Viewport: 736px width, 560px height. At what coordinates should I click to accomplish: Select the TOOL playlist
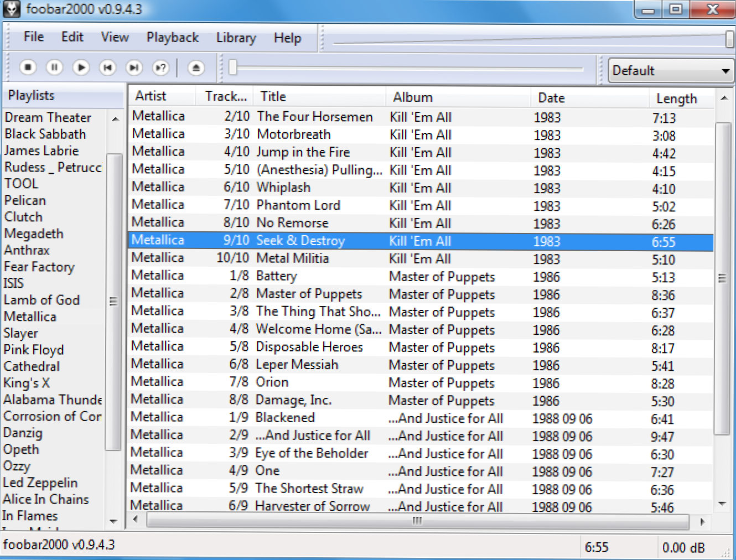22,184
